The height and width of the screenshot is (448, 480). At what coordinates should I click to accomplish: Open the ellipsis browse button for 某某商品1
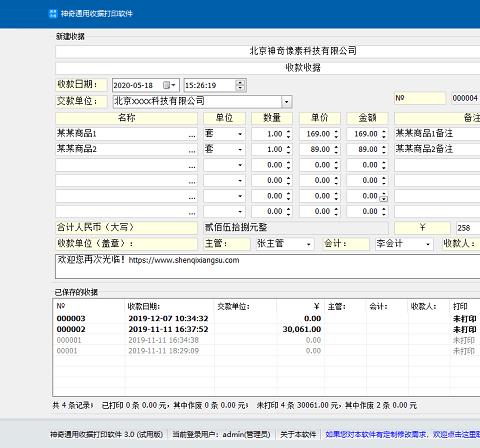[192, 135]
